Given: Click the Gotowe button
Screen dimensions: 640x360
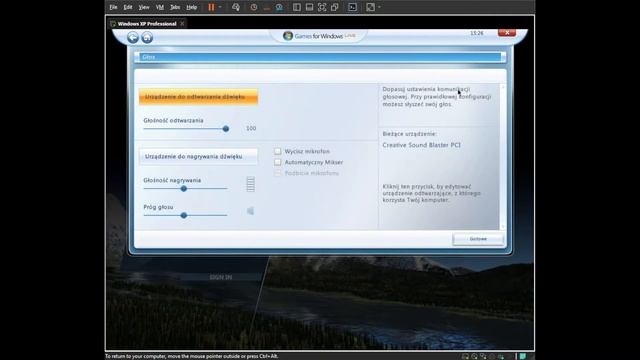Looking at the screenshot, I should [x=478, y=239].
